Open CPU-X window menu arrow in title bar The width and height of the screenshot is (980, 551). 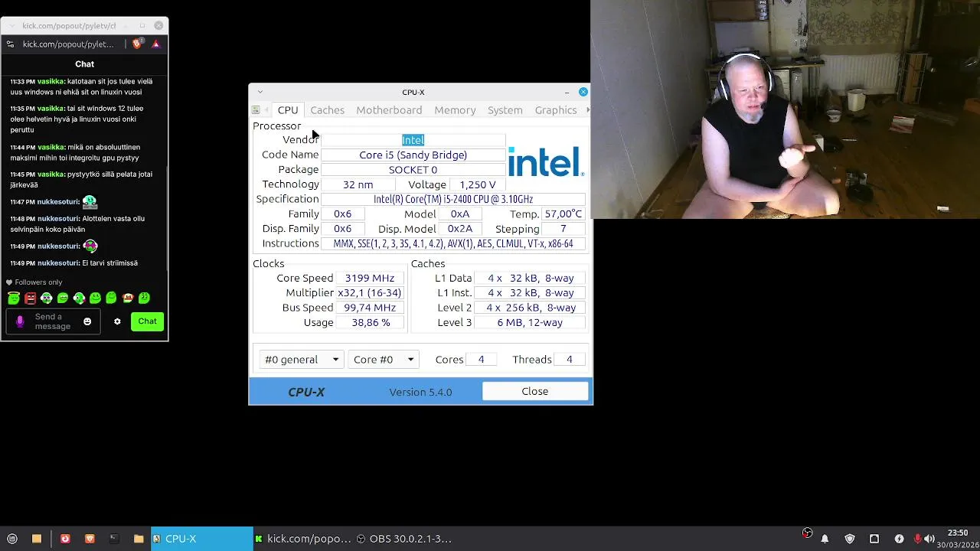coord(260,92)
